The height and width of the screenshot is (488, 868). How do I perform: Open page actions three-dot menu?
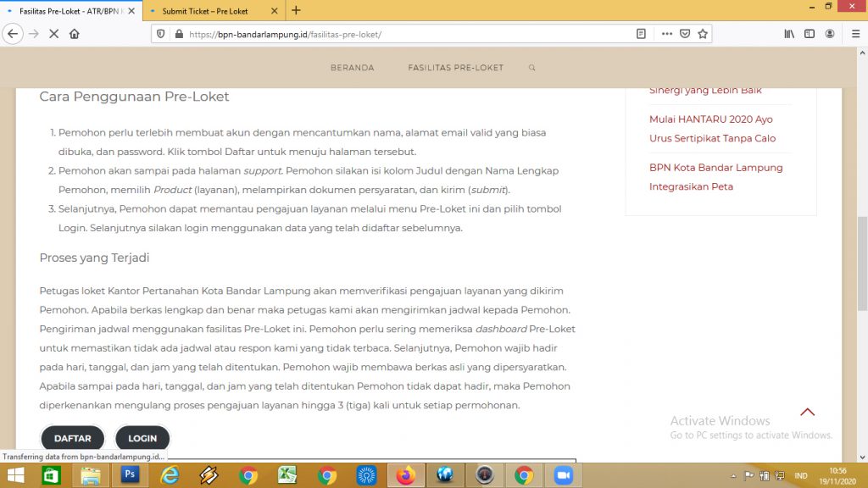tap(666, 34)
